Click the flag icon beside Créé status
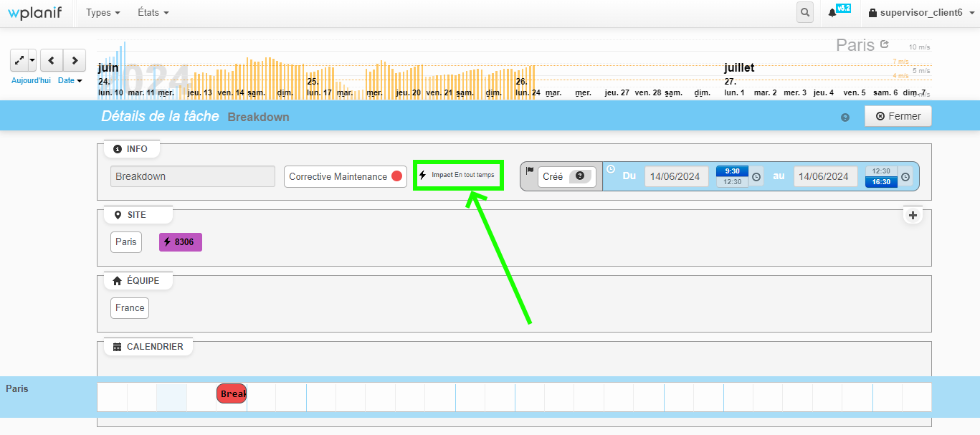 [529, 170]
